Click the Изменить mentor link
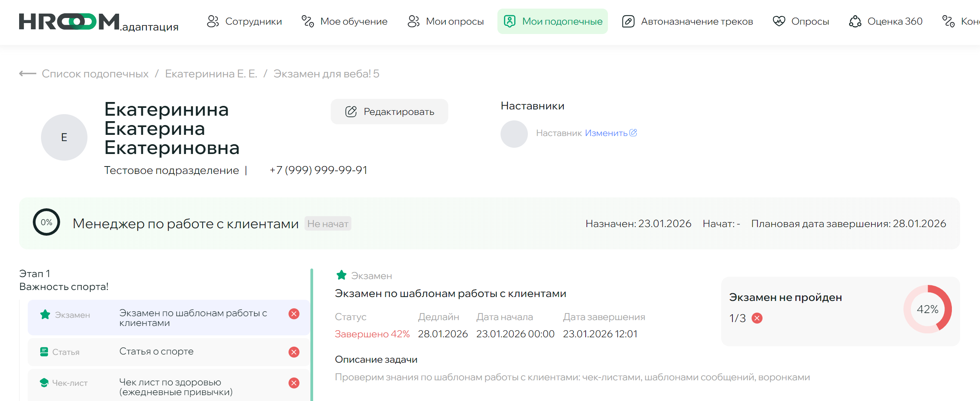Viewport: 980px width, 401px height. point(606,133)
